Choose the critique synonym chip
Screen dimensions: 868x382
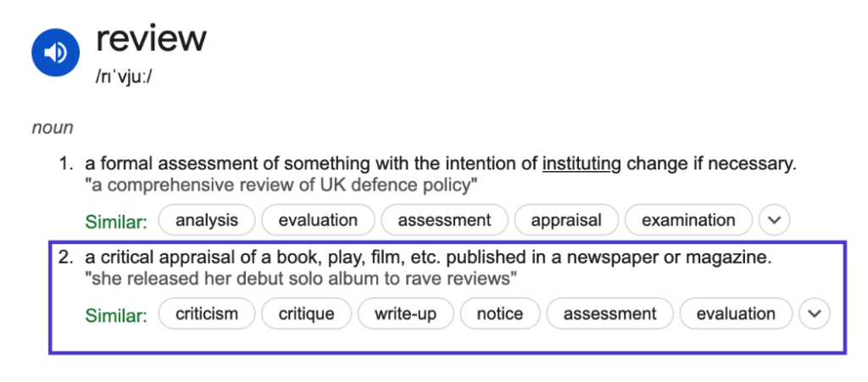coord(307,313)
